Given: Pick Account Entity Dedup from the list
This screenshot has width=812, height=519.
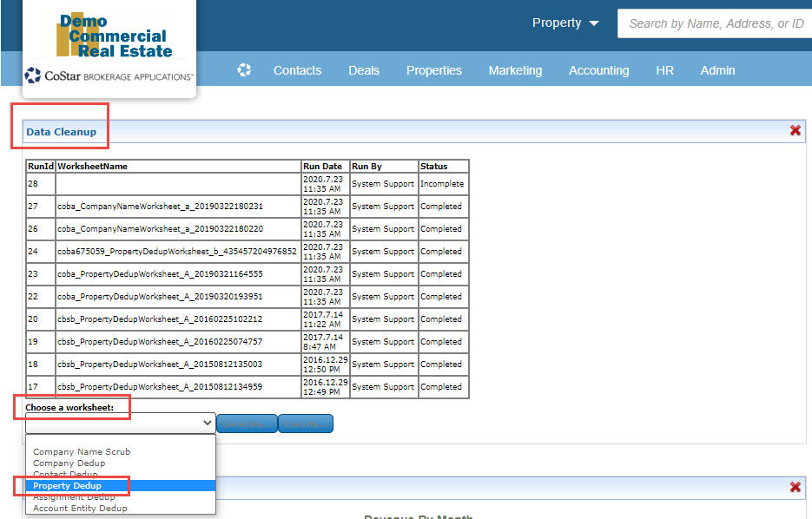Looking at the screenshot, I should pyautogui.click(x=80, y=509).
